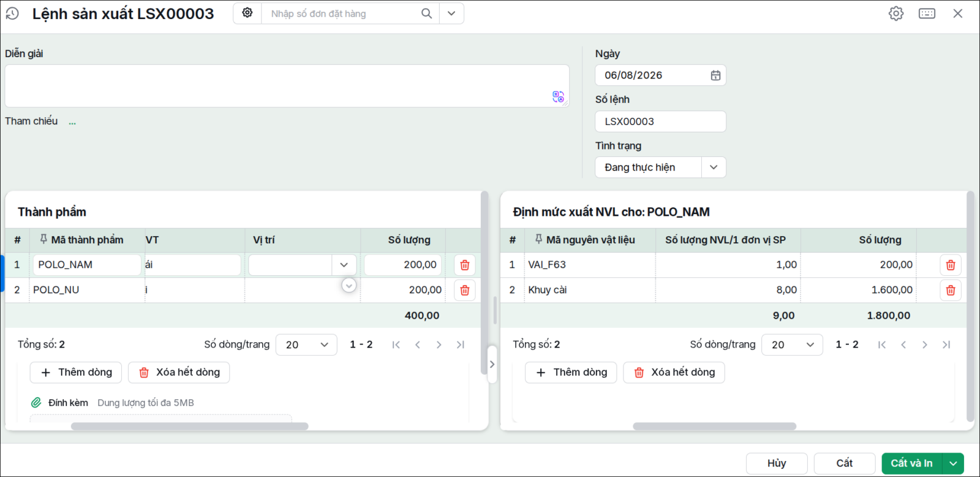Click Thêm dòng in NVL panel
The image size is (980, 477).
(x=571, y=372)
